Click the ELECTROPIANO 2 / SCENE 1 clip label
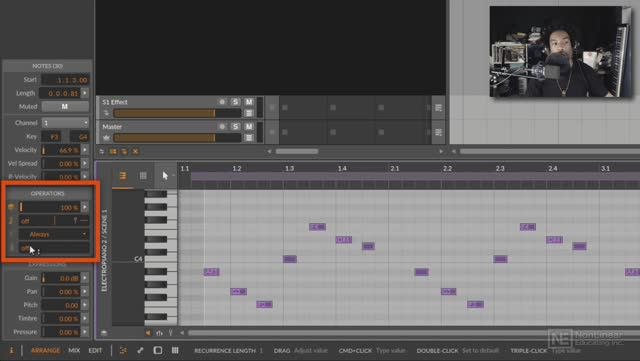640x361 pixels. [104, 251]
